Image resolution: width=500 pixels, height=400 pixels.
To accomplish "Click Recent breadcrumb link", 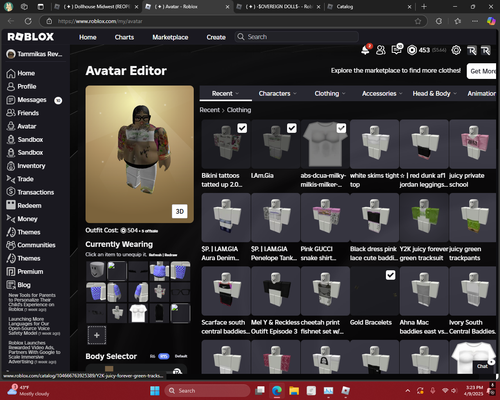I will point(210,110).
